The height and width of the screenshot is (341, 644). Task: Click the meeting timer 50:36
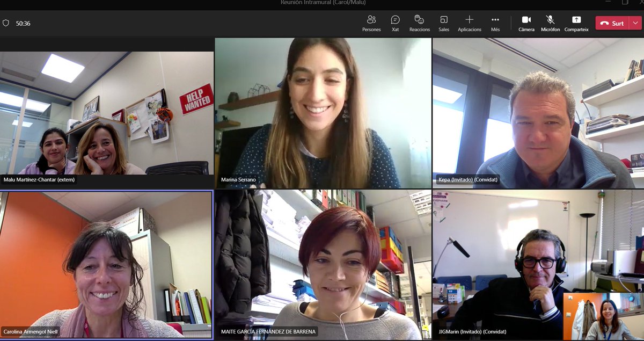(x=23, y=23)
